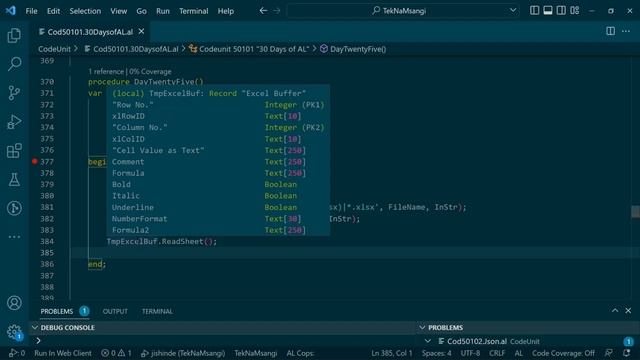Open the Accounts menu
Image resolution: width=640 pixels, height=360 pixels.
point(14,303)
